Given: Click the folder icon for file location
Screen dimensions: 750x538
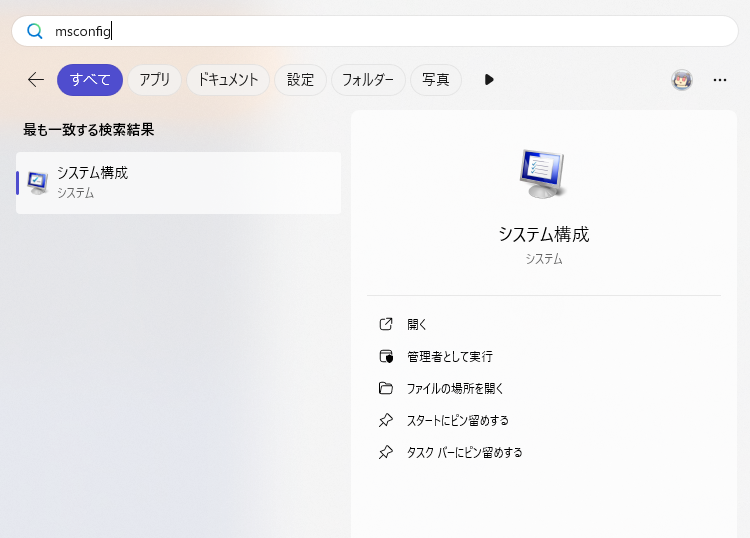Looking at the screenshot, I should (x=386, y=388).
